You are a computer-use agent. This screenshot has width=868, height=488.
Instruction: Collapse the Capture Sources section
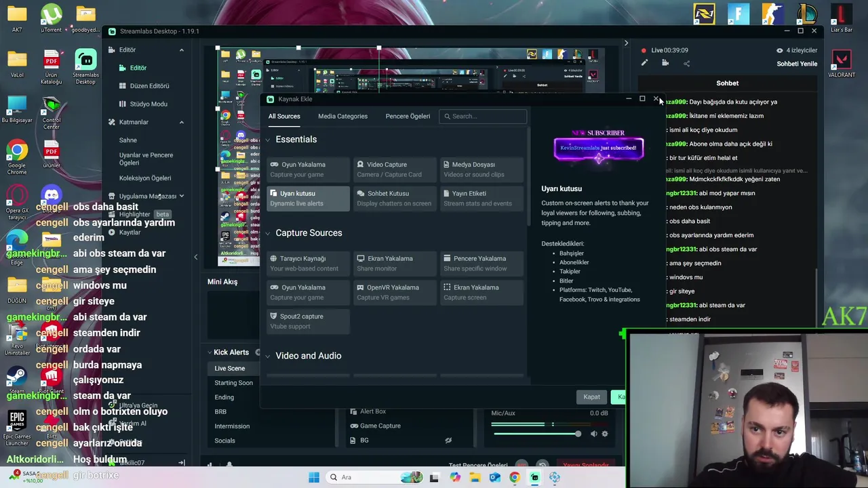(268, 233)
